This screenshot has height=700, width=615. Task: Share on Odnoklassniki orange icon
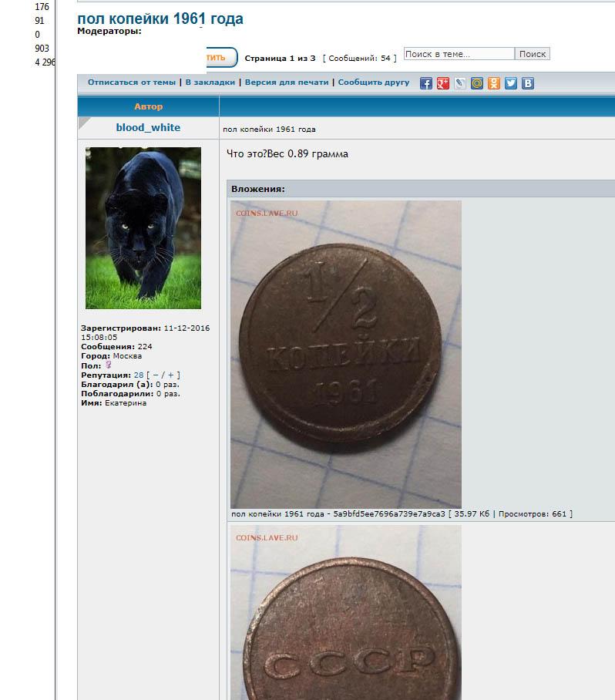pos(493,83)
